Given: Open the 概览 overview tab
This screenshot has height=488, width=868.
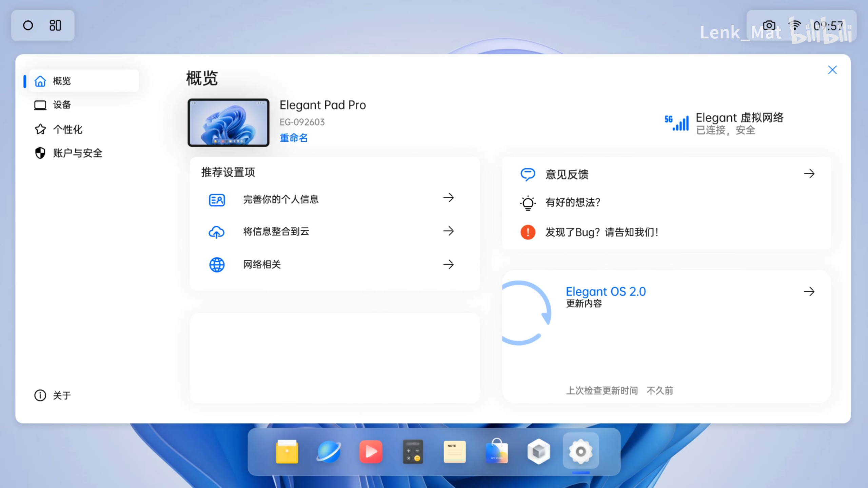Looking at the screenshot, I should (x=83, y=81).
